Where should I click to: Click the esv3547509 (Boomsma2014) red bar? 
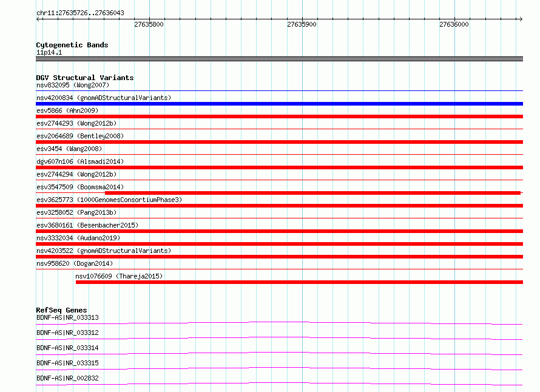point(312,193)
